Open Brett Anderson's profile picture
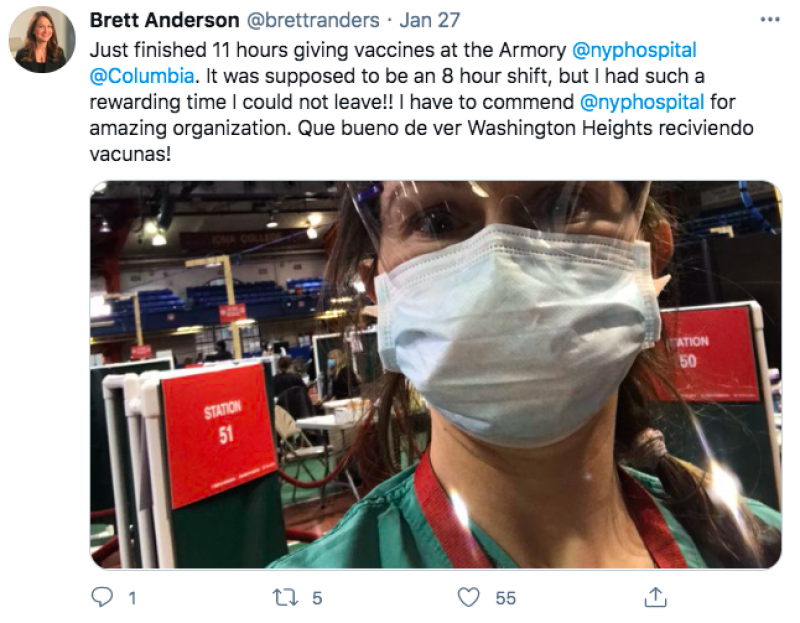The image size is (800, 623). (x=42, y=40)
